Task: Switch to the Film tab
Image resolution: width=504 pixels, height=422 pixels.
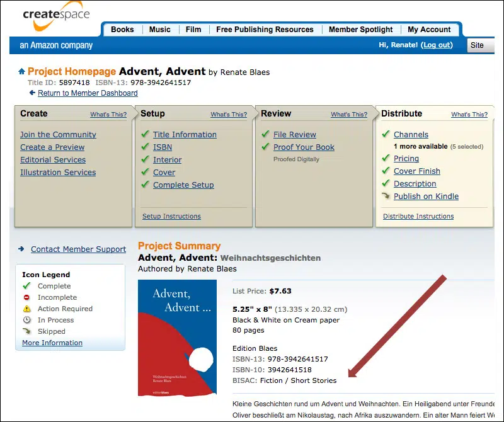Action: point(193,30)
